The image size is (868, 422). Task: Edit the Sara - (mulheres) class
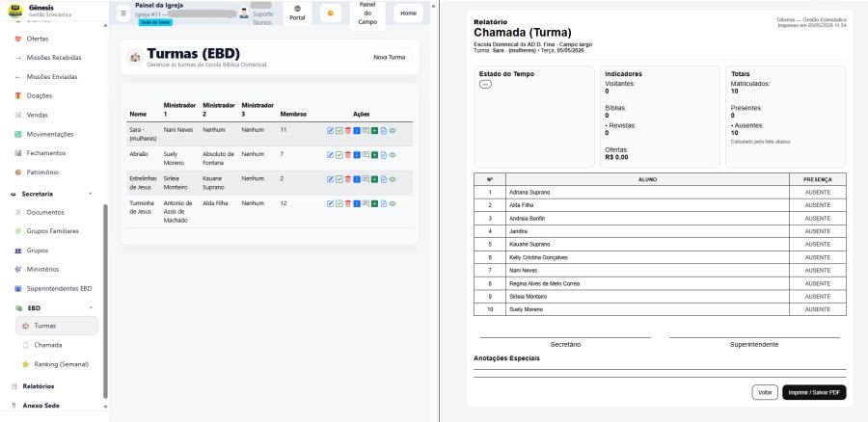pyautogui.click(x=331, y=130)
